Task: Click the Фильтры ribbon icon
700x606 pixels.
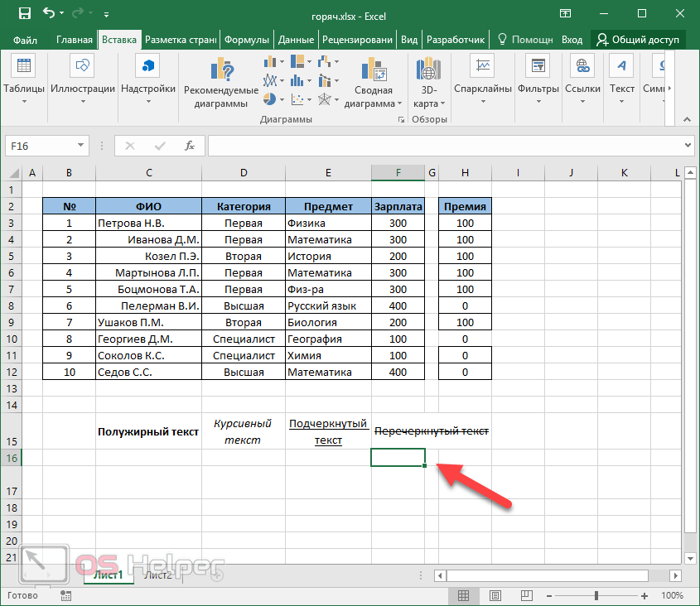Action: click(538, 81)
